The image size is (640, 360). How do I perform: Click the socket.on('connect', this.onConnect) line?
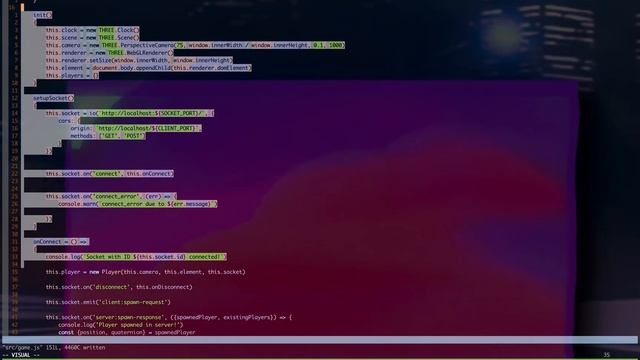(x=109, y=173)
